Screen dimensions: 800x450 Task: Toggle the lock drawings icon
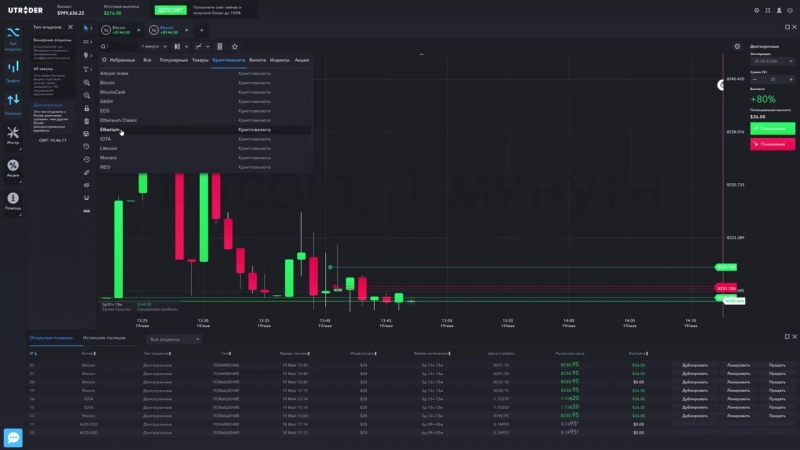pos(86,108)
